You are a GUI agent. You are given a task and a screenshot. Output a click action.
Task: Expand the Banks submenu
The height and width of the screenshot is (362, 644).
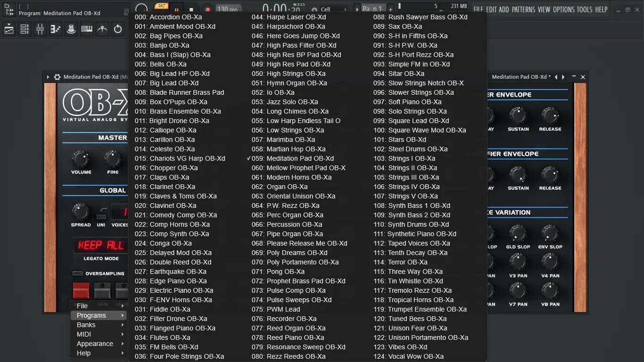tap(99, 325)
